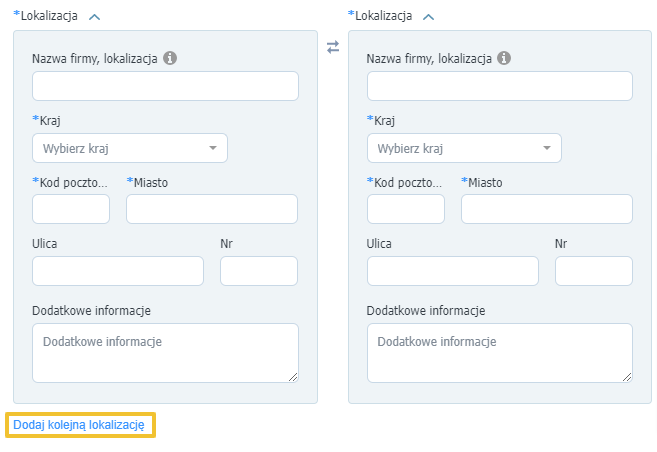This screenshot has height=452, width=657.
Task: Swap locations using the arrows icon
Action: point(333,47)
